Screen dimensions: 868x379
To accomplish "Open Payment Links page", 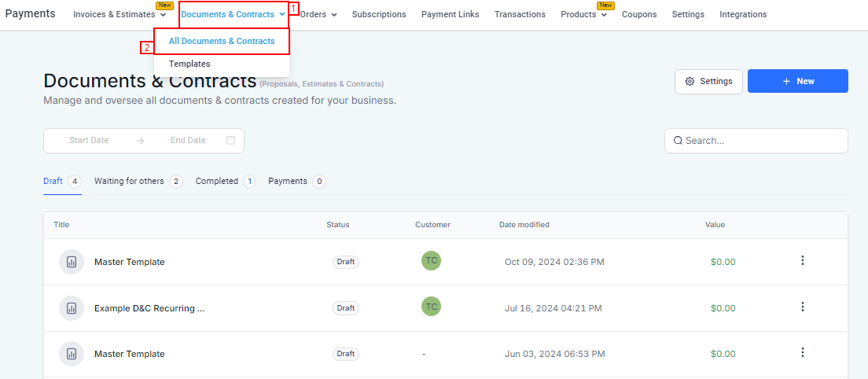I will (x=450, y=14).
